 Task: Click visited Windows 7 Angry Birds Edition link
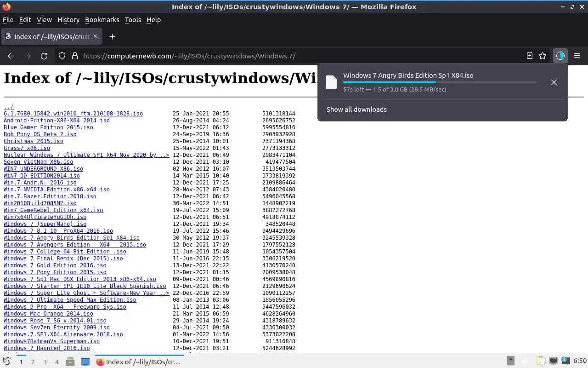[71, 238]
